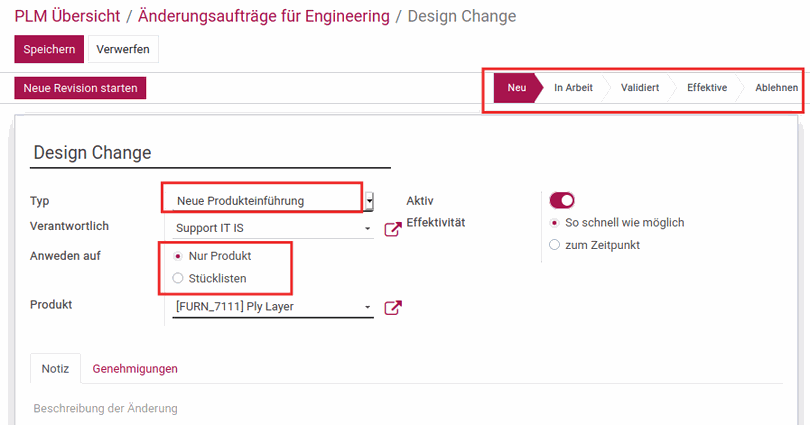Image resolution: width=810 pixels, height=425 pixels.
Task: Set stage to In Arbeit
Action: click(x=573, y=88)
